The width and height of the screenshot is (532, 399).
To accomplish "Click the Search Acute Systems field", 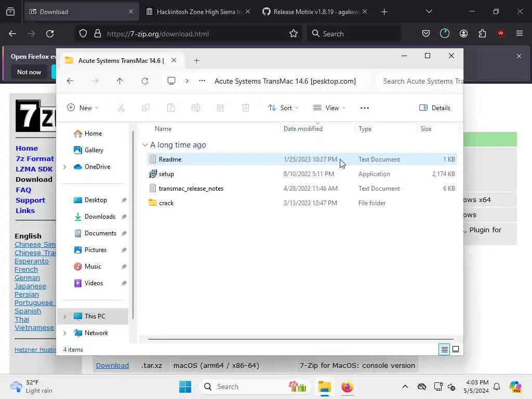I will tap(420, 81).
